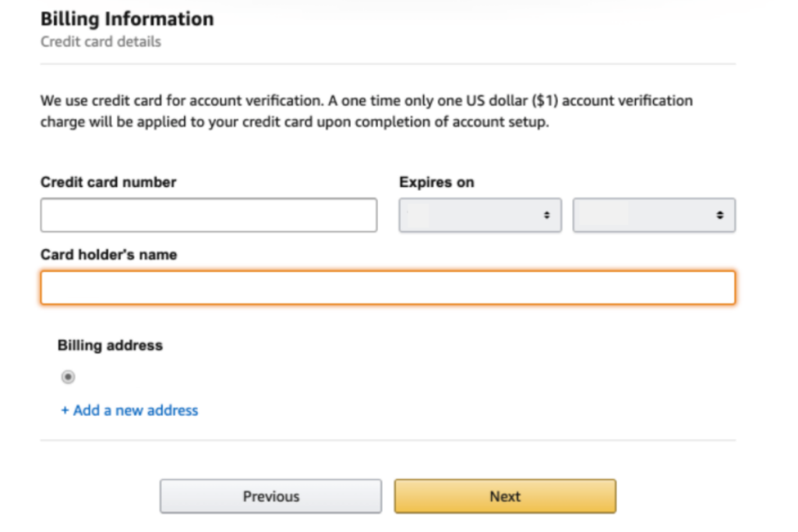Select the saved billing address radio button
The height and width of the screenshot is (532, 798).
(68, 377)
